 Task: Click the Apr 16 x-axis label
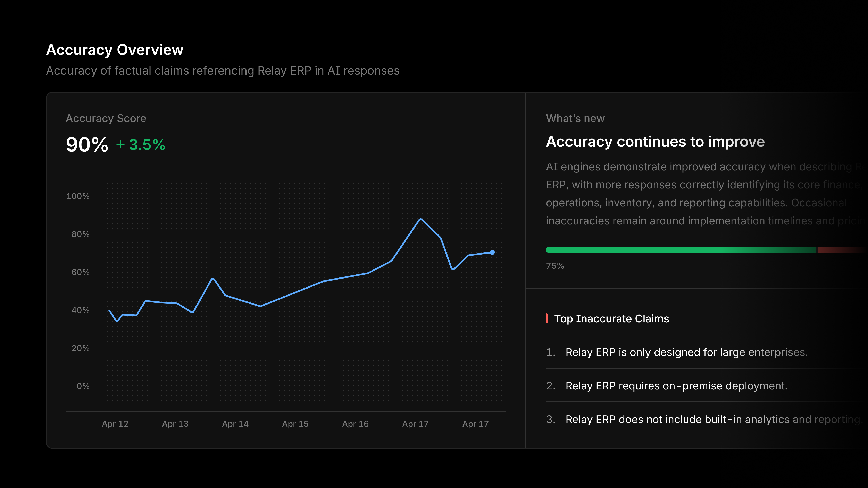[355, 424]
